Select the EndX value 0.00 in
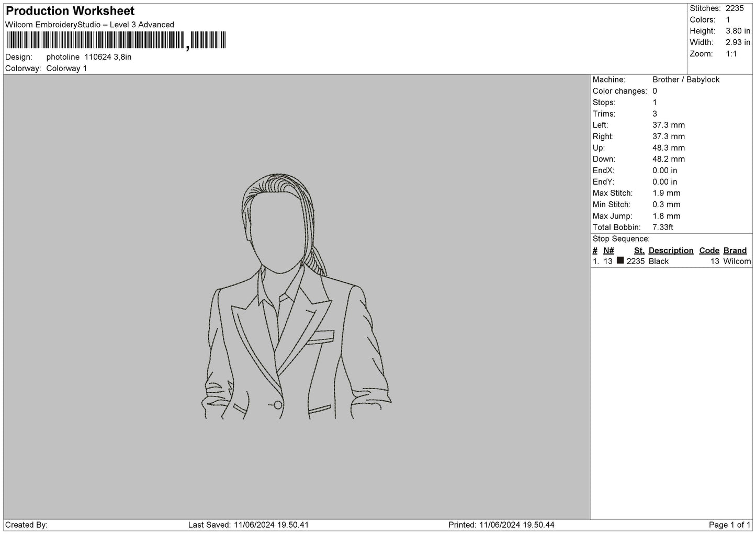 coord(664,171)
